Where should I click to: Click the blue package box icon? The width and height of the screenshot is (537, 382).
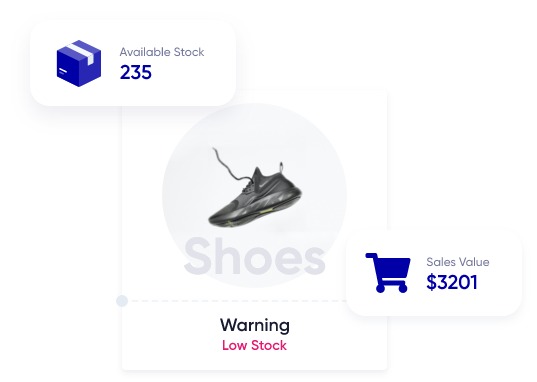coord(79,63)
